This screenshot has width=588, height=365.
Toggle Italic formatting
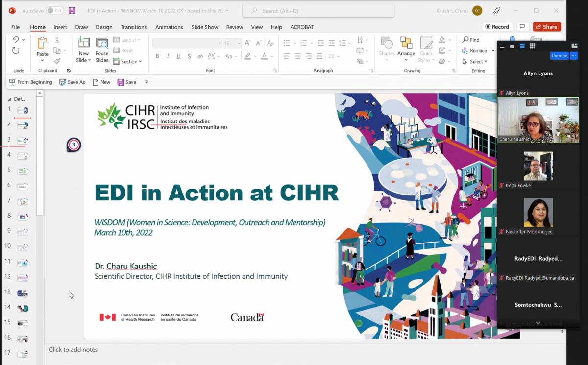168,56
